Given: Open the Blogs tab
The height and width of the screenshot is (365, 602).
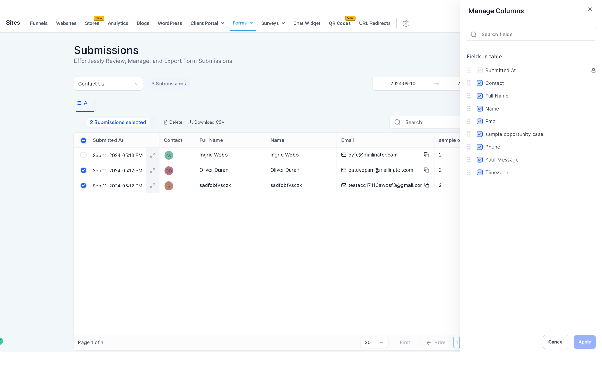Looking at the screenshot, I should pyautogui.click(x=143, y=23).
